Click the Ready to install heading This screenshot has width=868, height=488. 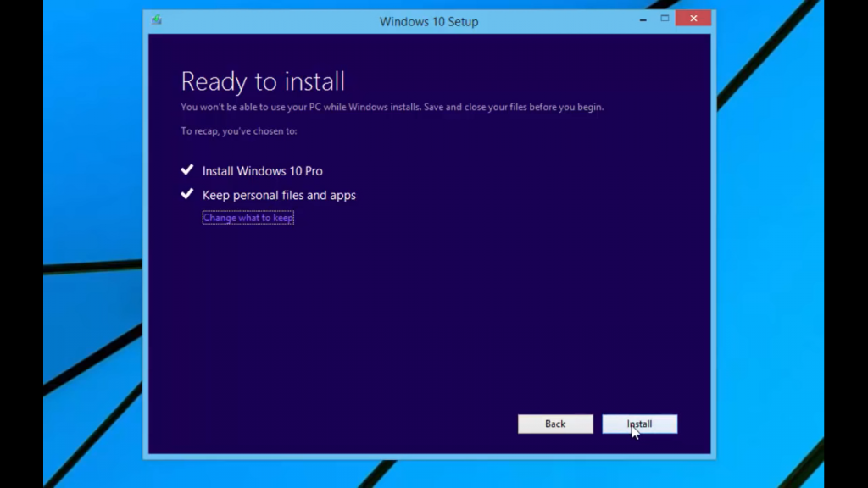coord(263,81)
